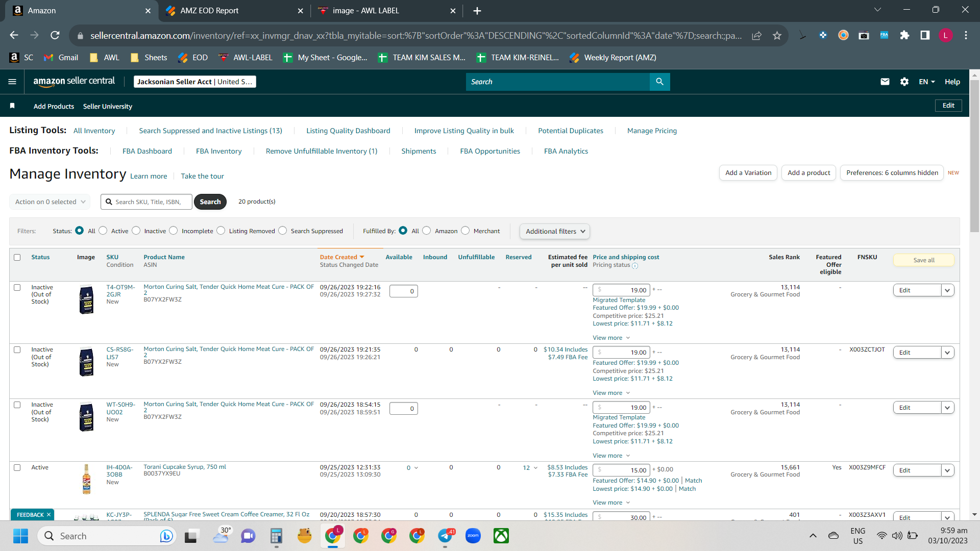
Task: Click the Chrome profile avatar L
Action: [x=945, y=35]
